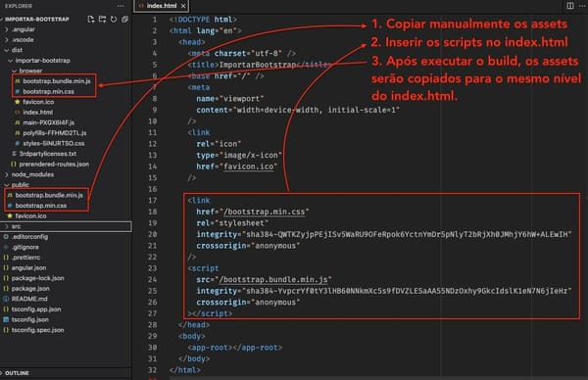Place cursor on app-root line 30
Viewport: 588px width, 380px height.
[x=235, y=348]
